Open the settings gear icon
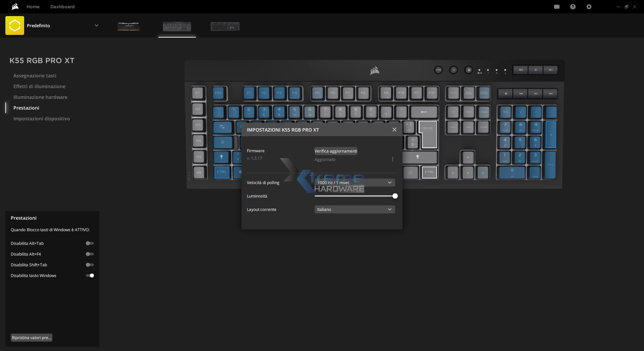644x351 pixels. pyautogui.click(x=589, y=7)
